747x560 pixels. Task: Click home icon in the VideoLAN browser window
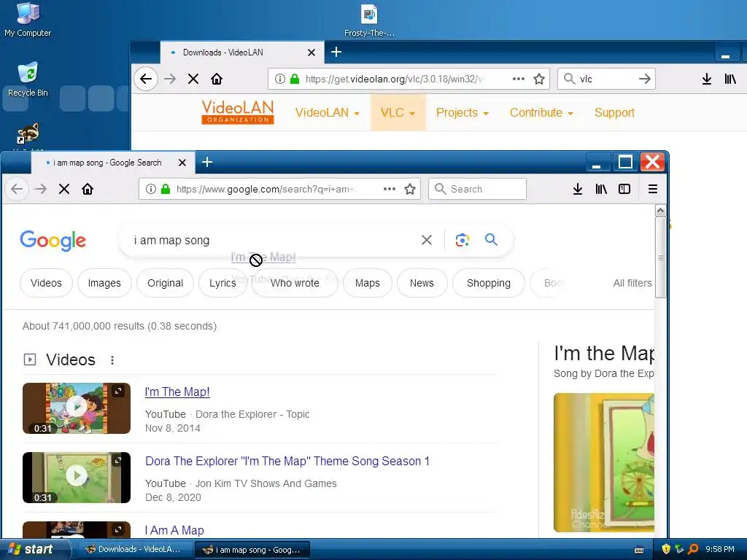(217, 79)
